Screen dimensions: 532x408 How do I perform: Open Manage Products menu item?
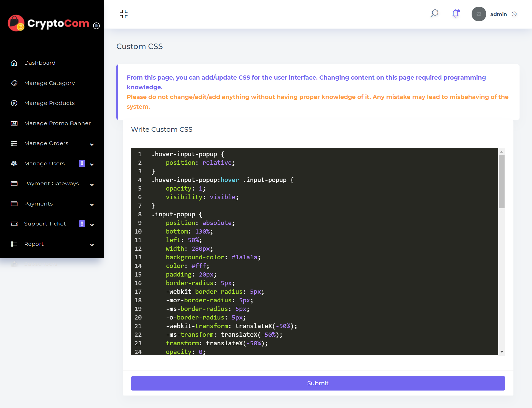(49, 103)
